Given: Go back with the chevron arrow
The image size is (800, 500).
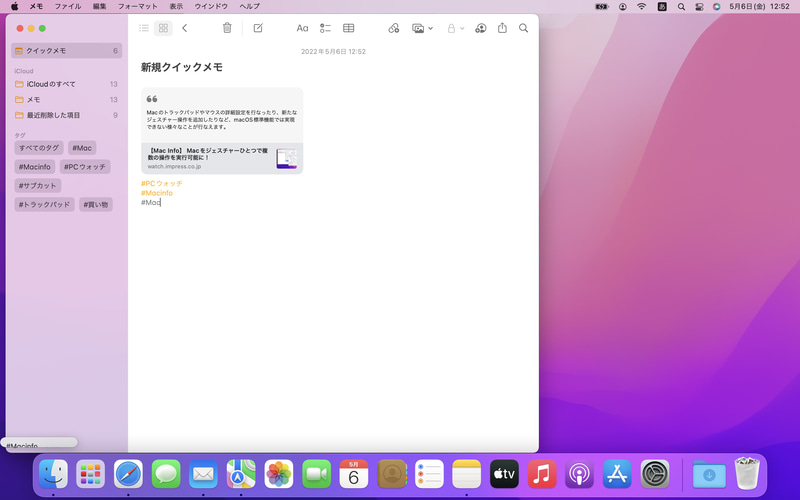Looking at the screenshot, I should click(x=185, y=28).
